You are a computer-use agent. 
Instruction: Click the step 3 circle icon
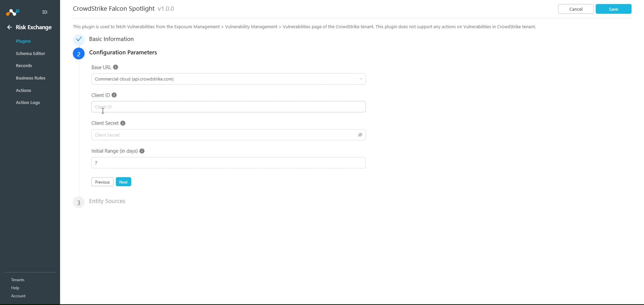point(79,202)
